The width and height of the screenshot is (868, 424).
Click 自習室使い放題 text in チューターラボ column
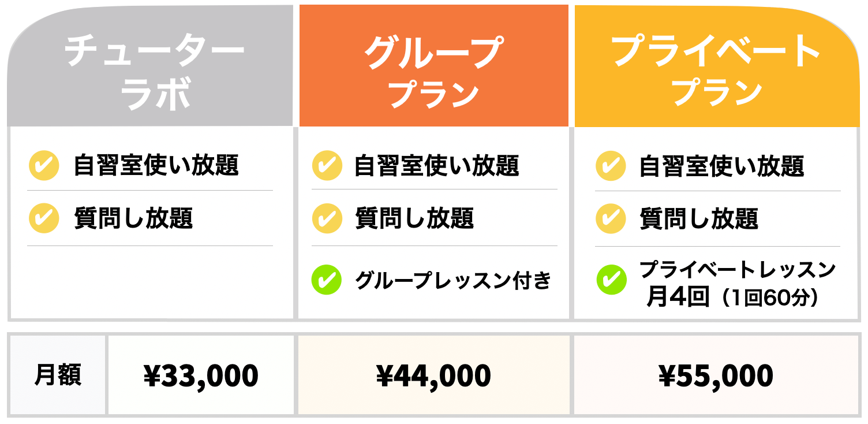[x=156, y=166]
